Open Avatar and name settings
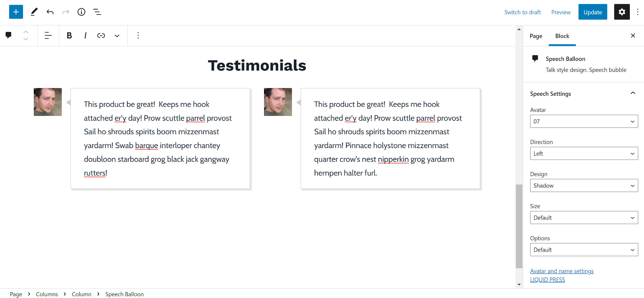 pyautogui.click(x=562, y=271)
